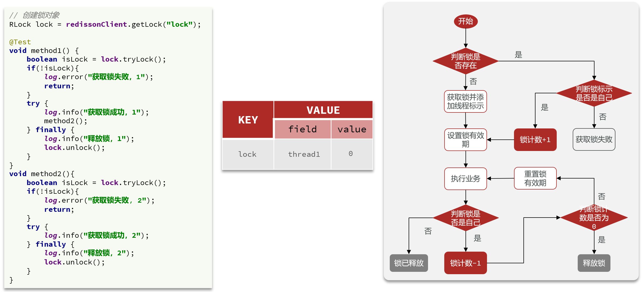Click the 开始 start oval node
The height and width of the screenshot is (292, 644).
pos(466,21)
